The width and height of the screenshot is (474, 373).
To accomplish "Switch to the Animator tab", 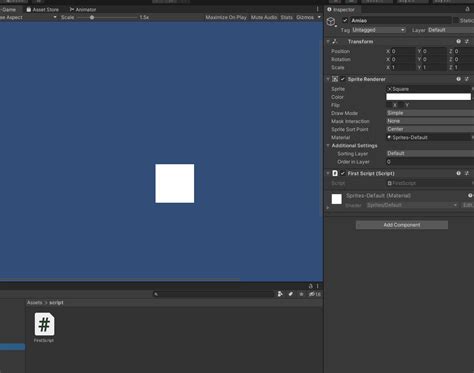I will click(83, 9).
